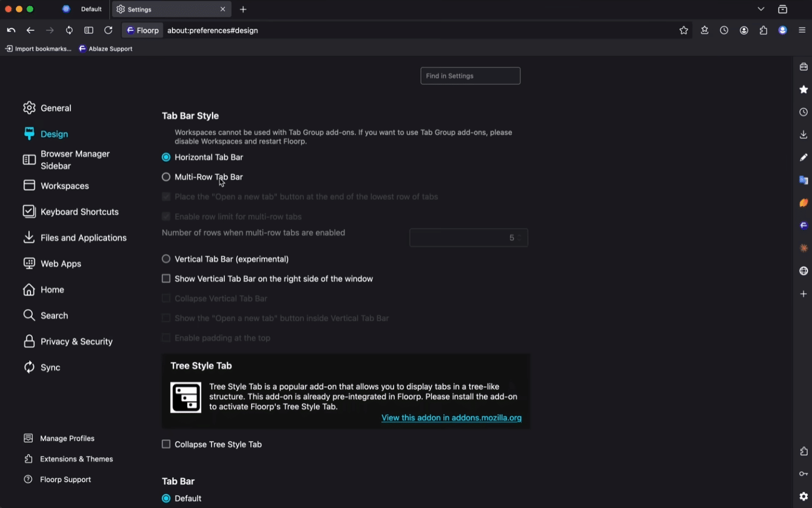Select Horizontal Tab Bar radio button

(x=166, y=157)
